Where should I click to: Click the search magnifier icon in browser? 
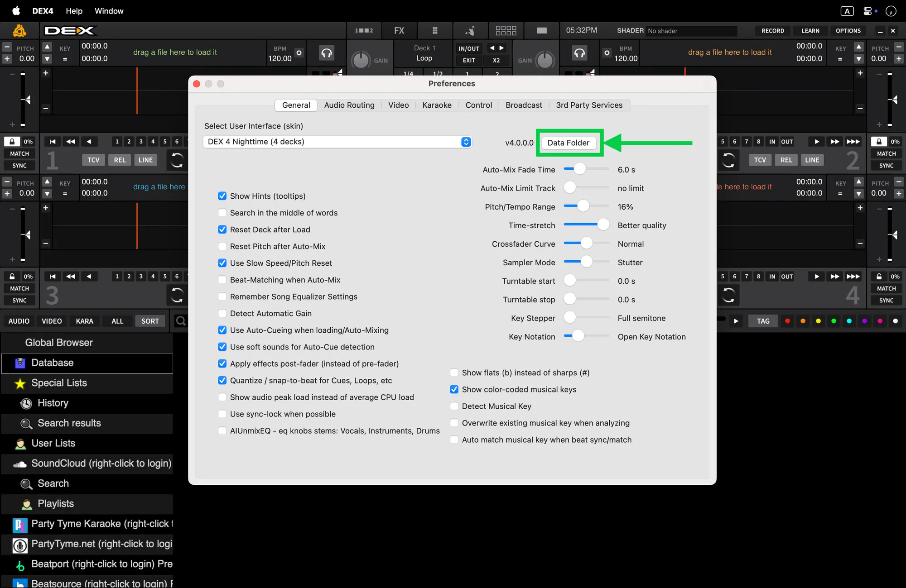(x=180, y=321)
